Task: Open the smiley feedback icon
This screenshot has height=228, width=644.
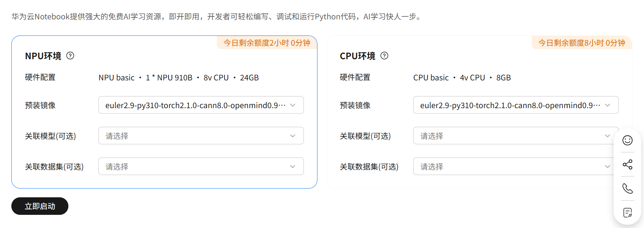Action: [x=628, y=140]
